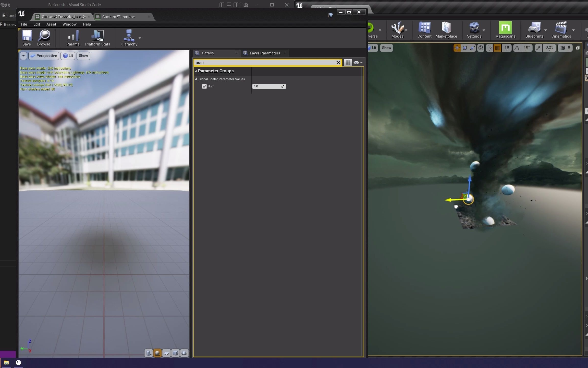Clear the num search filter with the X
588x368 pixels.
338,62
